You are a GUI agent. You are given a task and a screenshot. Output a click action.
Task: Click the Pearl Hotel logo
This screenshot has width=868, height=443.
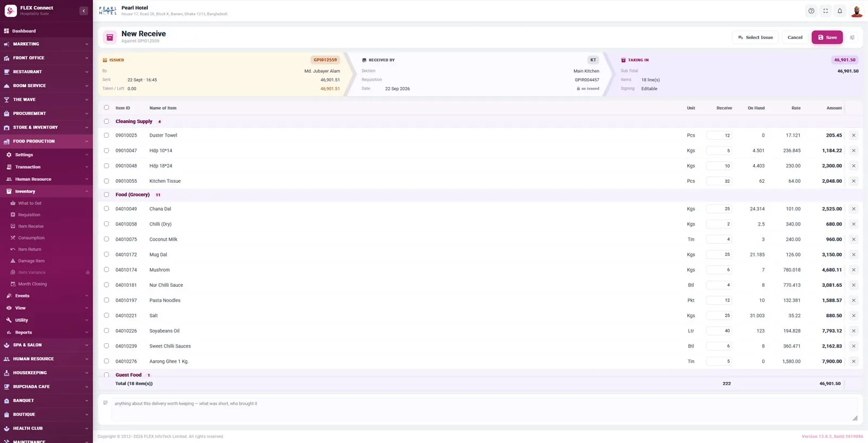108,11
